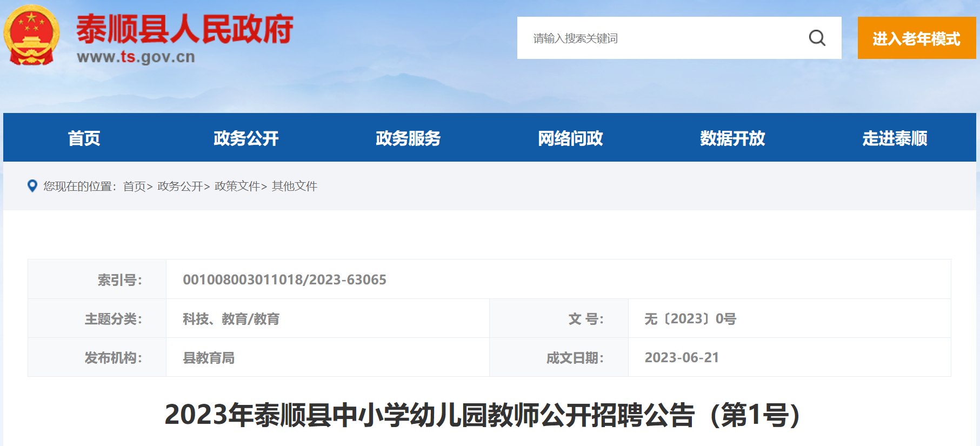Open the 首页 navigation menu item

(84, 138)
